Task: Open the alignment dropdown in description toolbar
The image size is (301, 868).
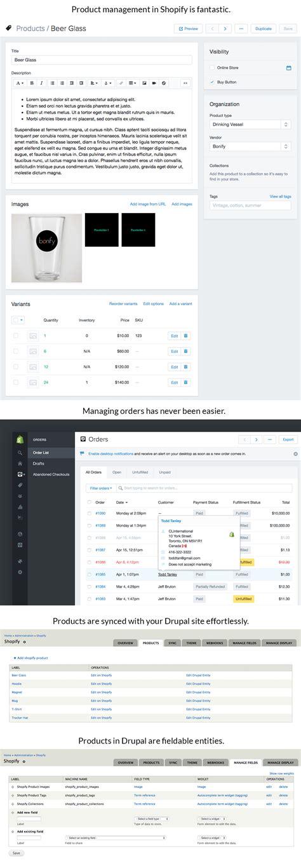Action: 94,83
